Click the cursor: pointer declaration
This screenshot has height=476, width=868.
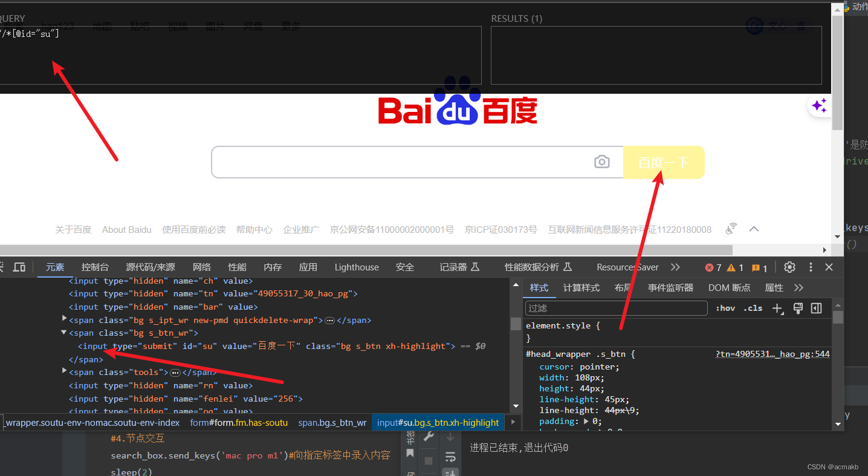[x=579, y=367]
